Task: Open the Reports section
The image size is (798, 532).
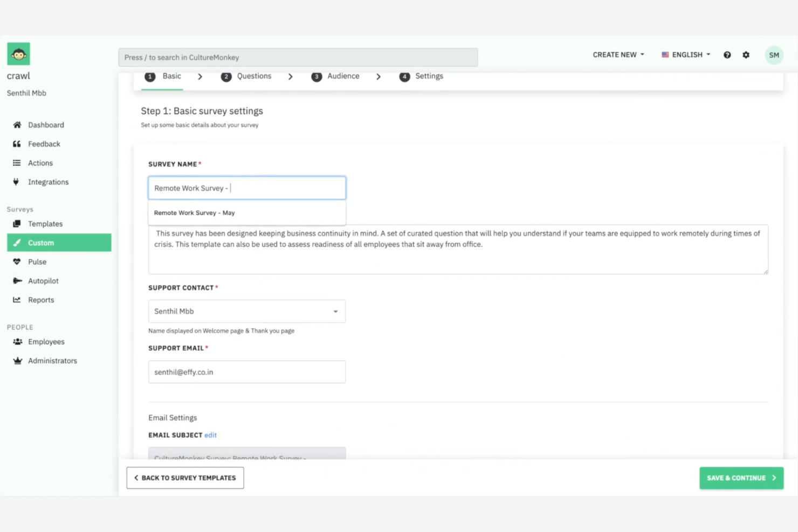Action: point(41,300)
